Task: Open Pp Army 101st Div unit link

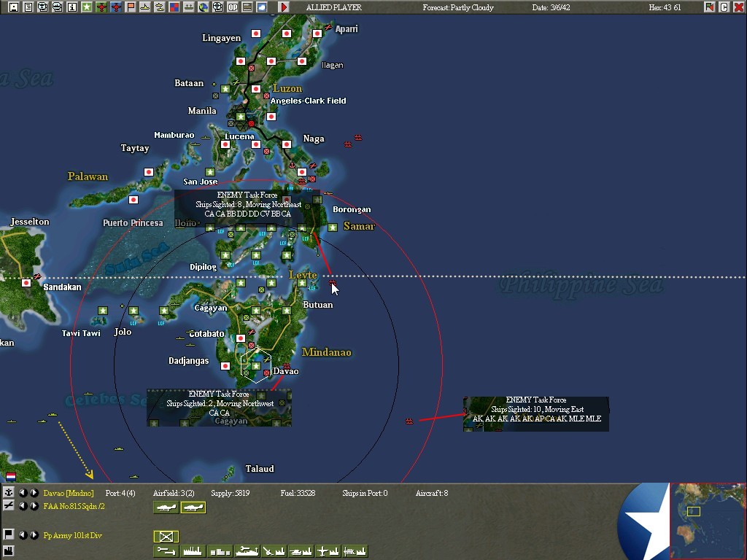Action: pos(72,535)
